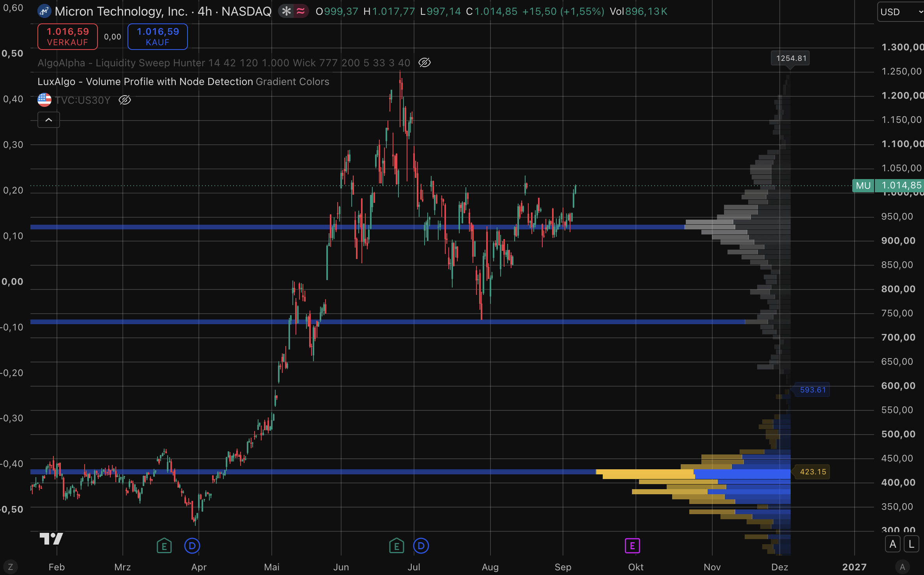This screenshot has width=924, height=575.
Task: Select the LuxAlgo Volume Profile indicator label
Action: point(183,82)
